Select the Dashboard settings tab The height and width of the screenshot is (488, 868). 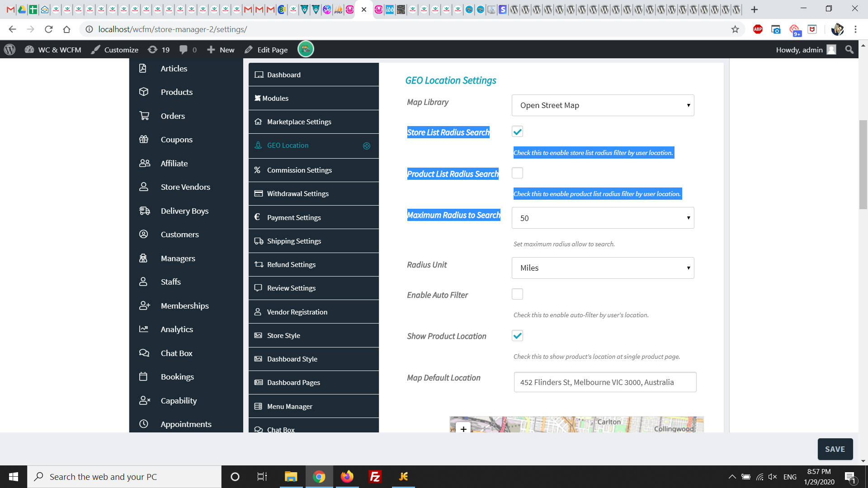pos(314,75)
